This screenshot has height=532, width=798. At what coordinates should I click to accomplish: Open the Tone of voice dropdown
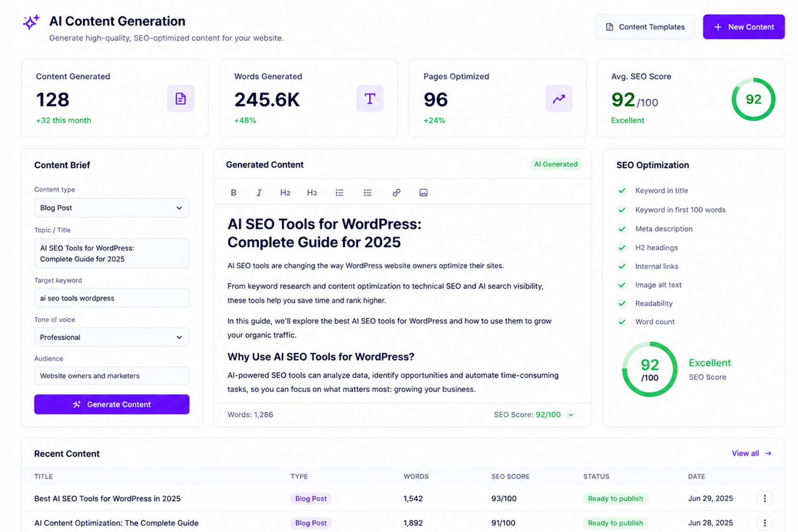(112, 337)
